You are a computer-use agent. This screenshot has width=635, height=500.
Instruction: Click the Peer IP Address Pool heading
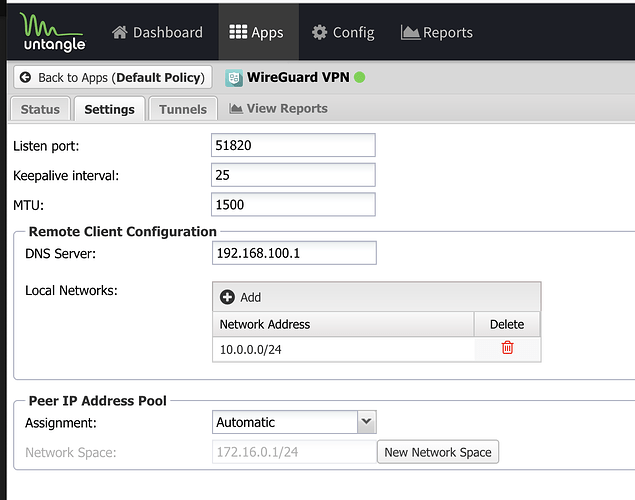click(98, 401)
